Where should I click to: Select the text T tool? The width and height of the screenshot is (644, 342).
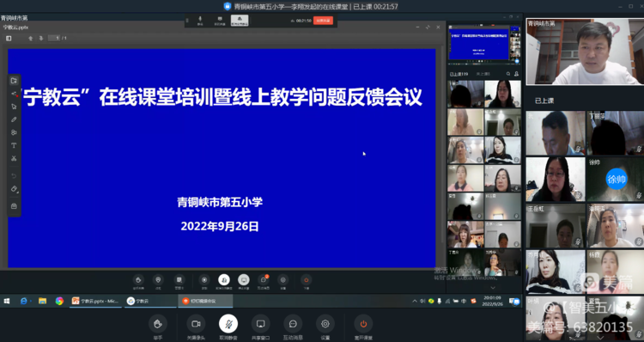click(14, 145)
